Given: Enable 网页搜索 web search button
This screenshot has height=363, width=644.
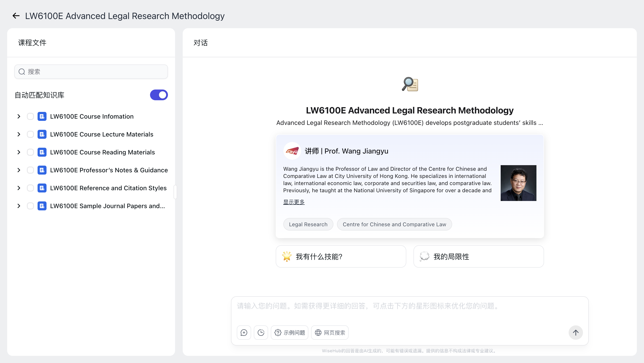Looking at the screenshot, I should (330, 333).
